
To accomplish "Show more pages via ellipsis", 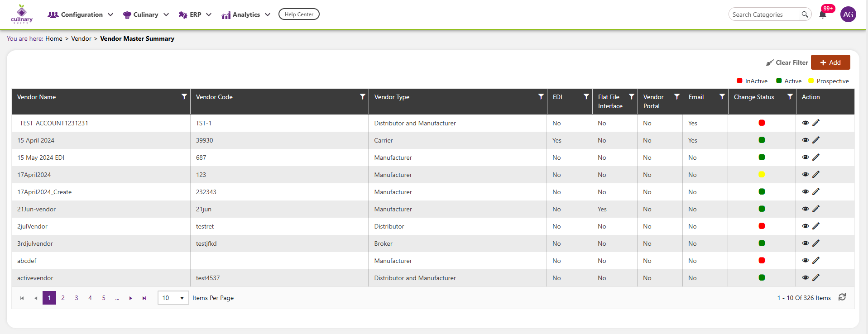I will pos(117,298).
